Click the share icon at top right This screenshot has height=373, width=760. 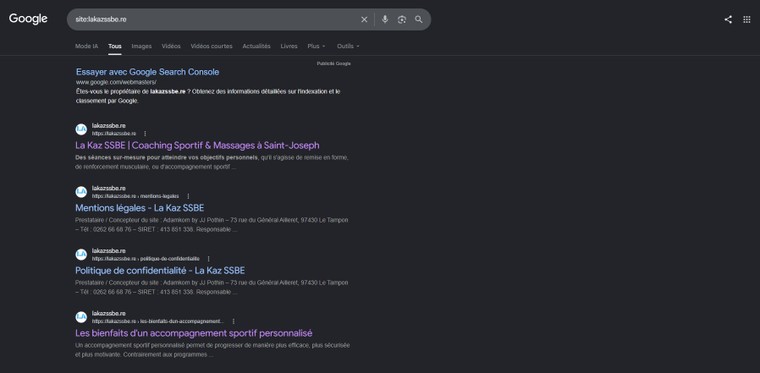click(728, 19)
